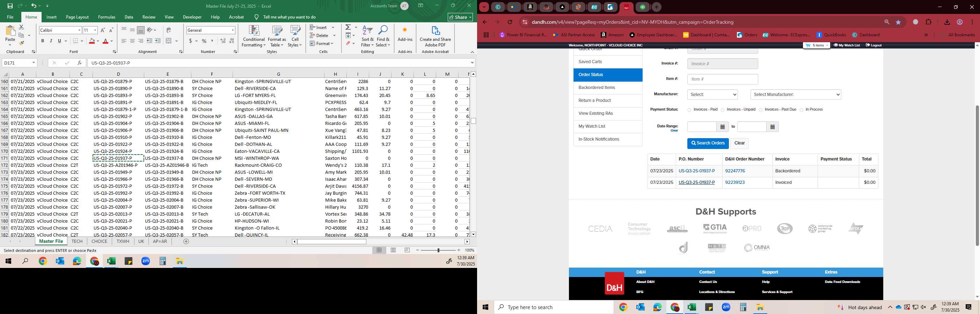Add a new sheet with plus icon

tap(186, 241)
